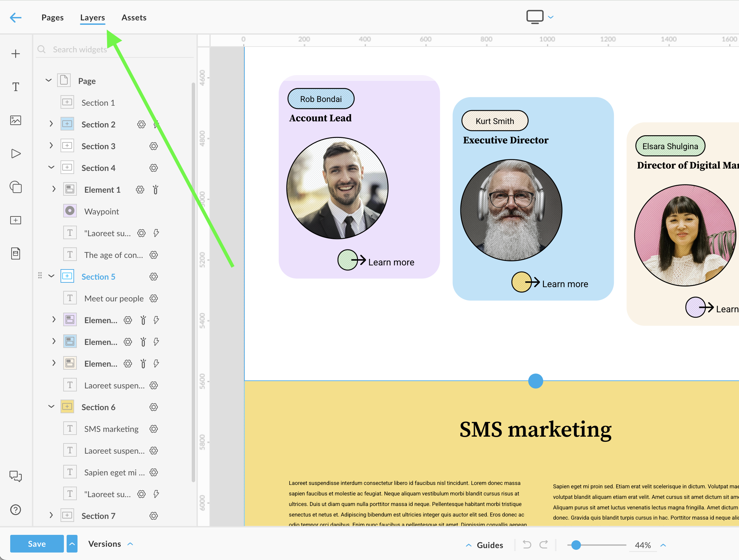Click the add widget plus icon
The image size is (739, 560).
[x=16, y=54]
